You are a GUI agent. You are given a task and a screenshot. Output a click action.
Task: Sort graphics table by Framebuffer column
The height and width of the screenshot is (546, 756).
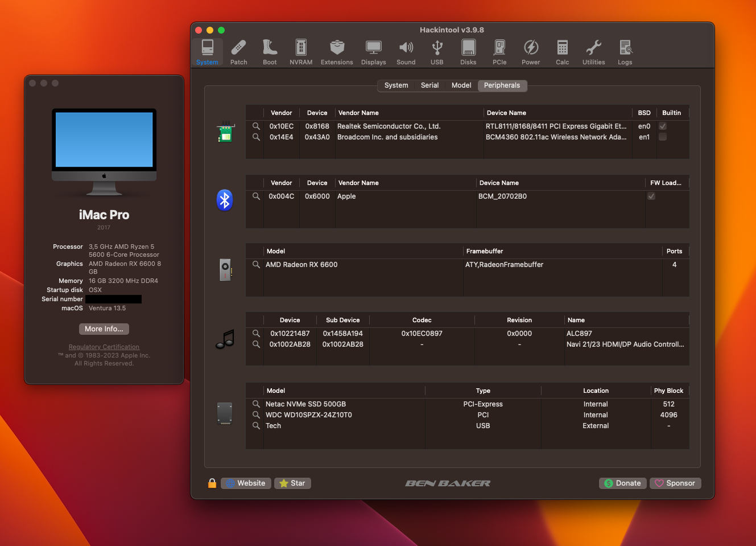point(563,251)
